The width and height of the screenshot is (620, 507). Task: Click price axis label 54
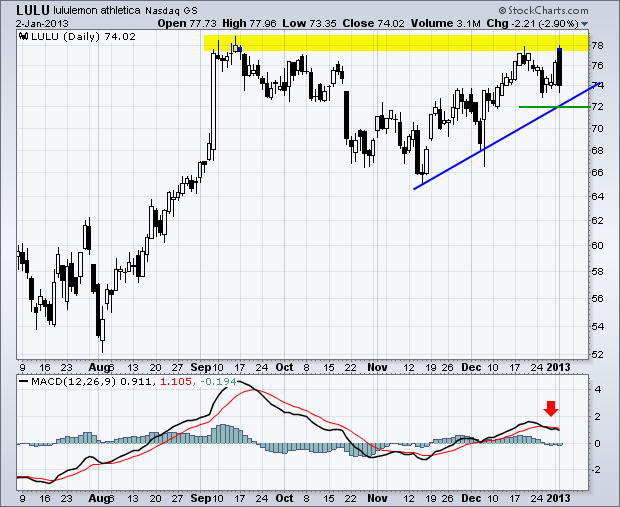click(598, 327)
